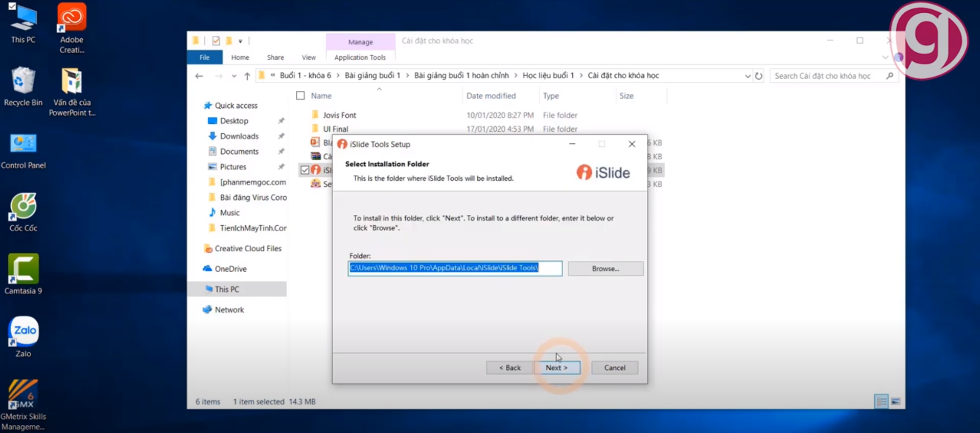Expand the Explorer ribbon chevron
Screen dimensions: 980x433
(x=885, y=57)
